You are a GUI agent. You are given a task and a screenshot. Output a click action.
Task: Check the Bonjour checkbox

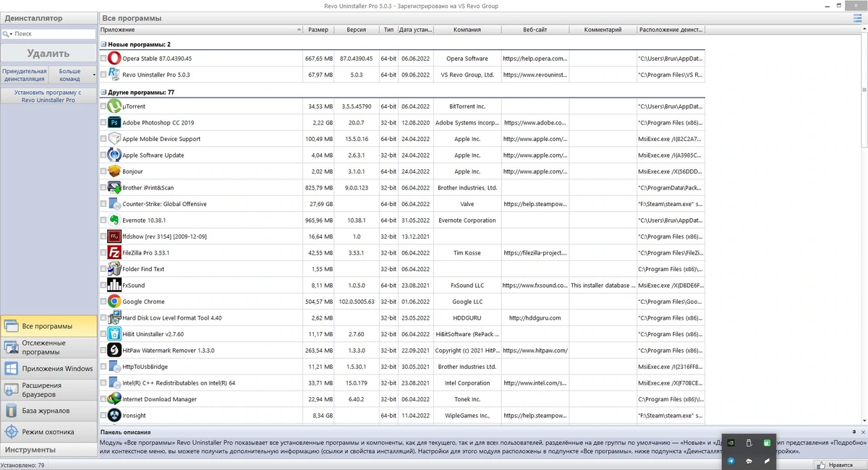click(x=103, y=171)
